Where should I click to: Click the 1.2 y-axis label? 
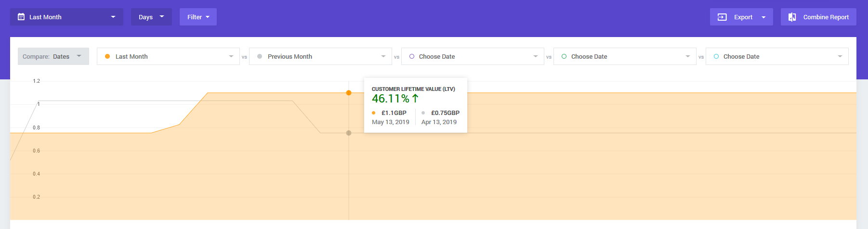click(x=37, y=81)
